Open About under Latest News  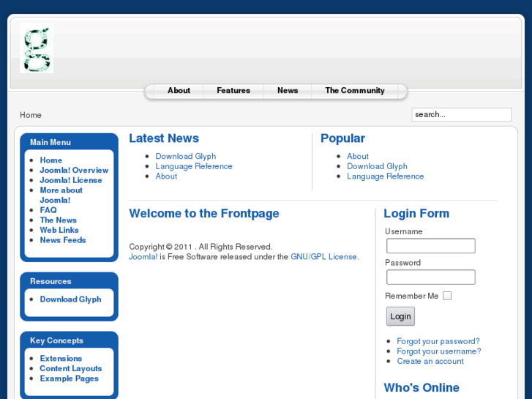166,176
